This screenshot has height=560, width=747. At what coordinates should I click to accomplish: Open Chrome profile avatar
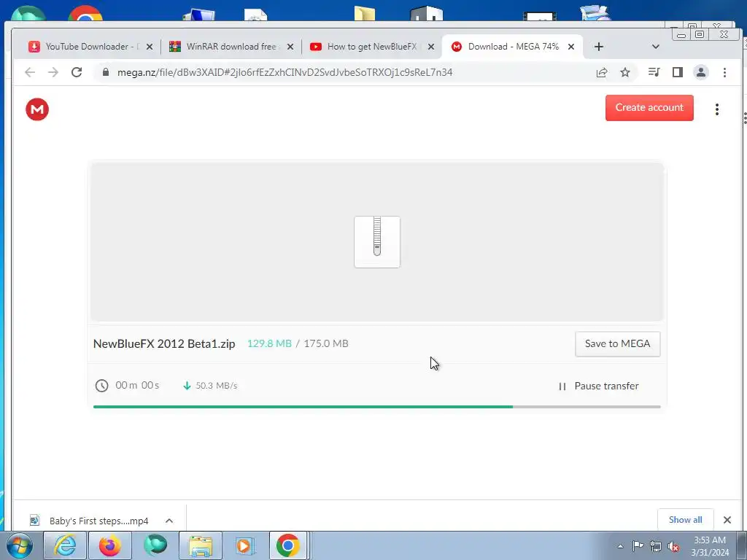pos(701,72)
